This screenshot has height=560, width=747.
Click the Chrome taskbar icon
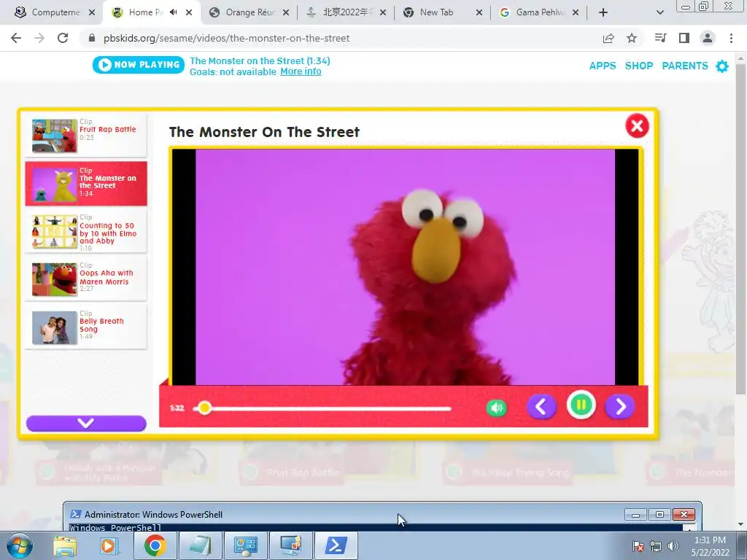155,546
